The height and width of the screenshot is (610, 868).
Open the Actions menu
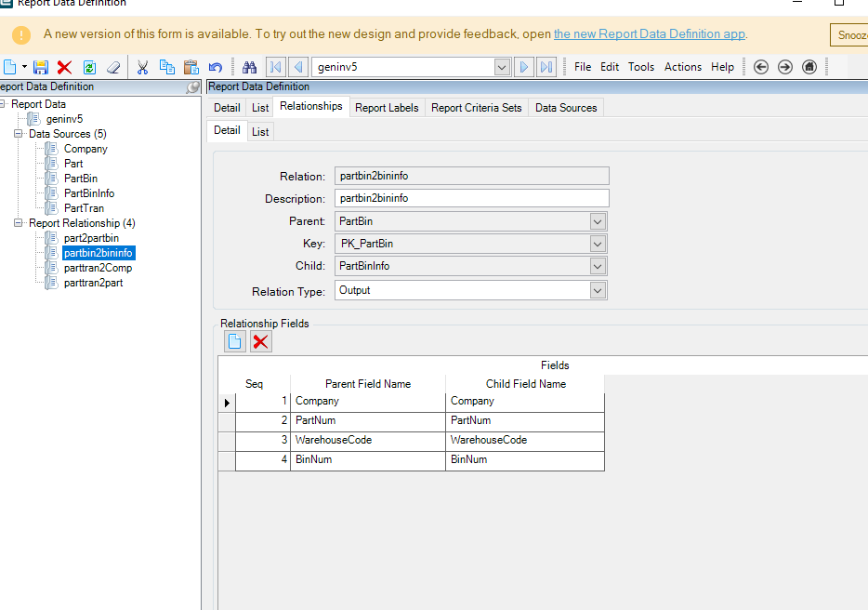(682, 67)
